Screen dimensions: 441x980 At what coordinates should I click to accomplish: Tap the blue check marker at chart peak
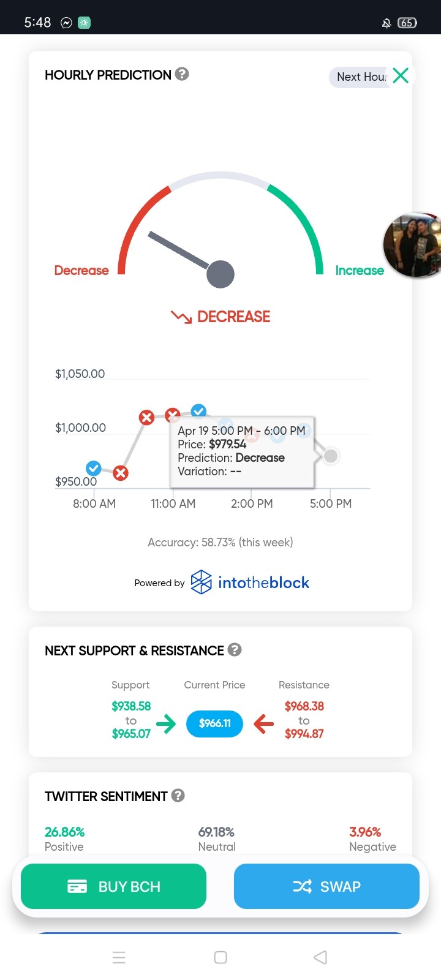[x=198, y=410]
